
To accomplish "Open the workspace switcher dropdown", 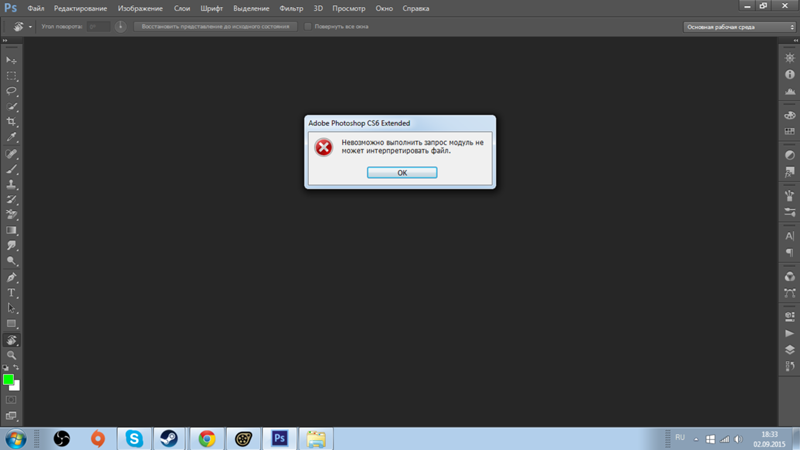I will 739,27.
